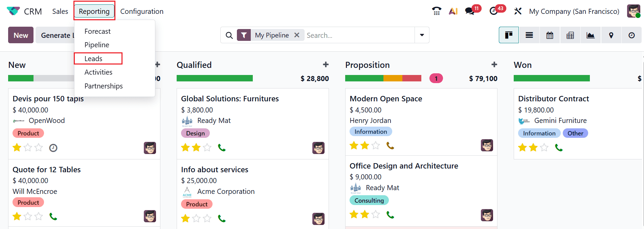Click the Design tag on Global Solutions card
Viewport: 644px width, 229px height.
click(195, 133)
